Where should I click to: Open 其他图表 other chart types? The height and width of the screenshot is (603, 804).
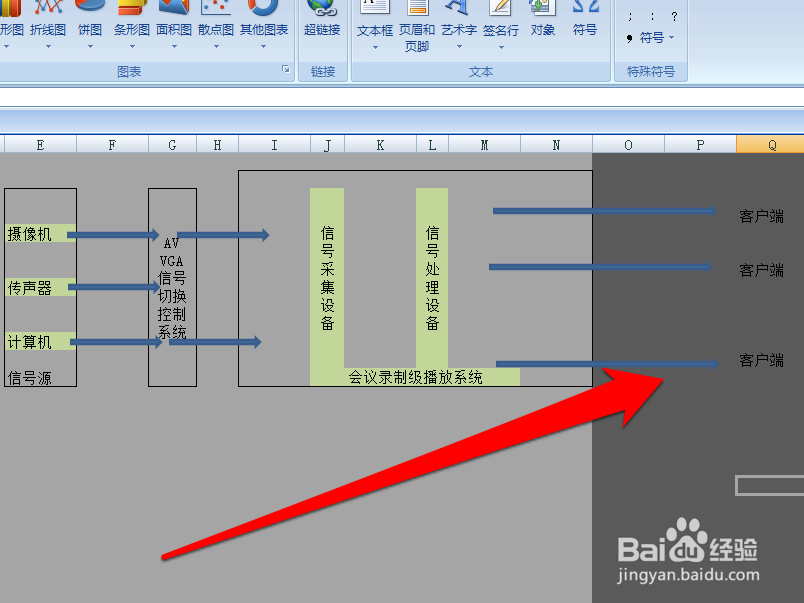pyautogui.click(x=262, y=18)
